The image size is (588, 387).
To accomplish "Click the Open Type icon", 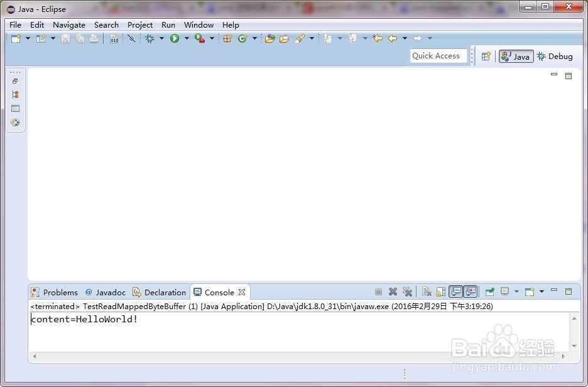I will [270, 38].
